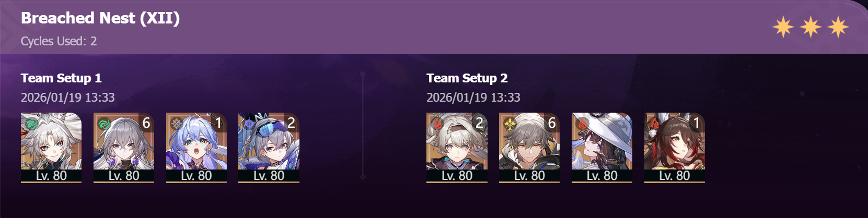The height and width of the screenshot is (218, 868).
Task: Open the gray-haired male character portrait in Team 2
Action: (529, 148)
